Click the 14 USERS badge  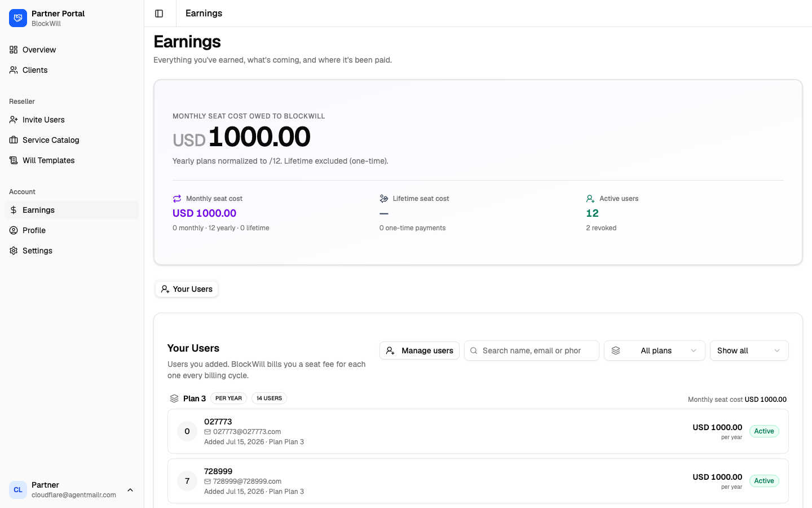(269, 398)
